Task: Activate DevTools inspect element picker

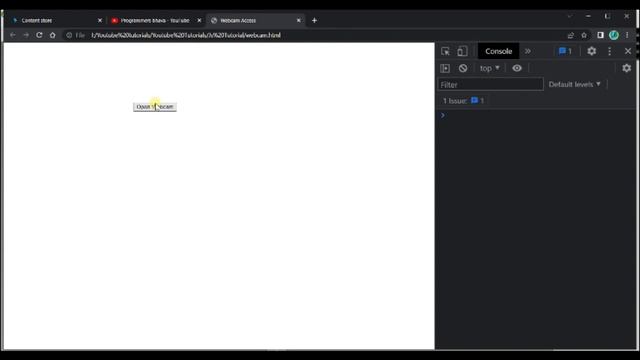Action: point(445,51)
